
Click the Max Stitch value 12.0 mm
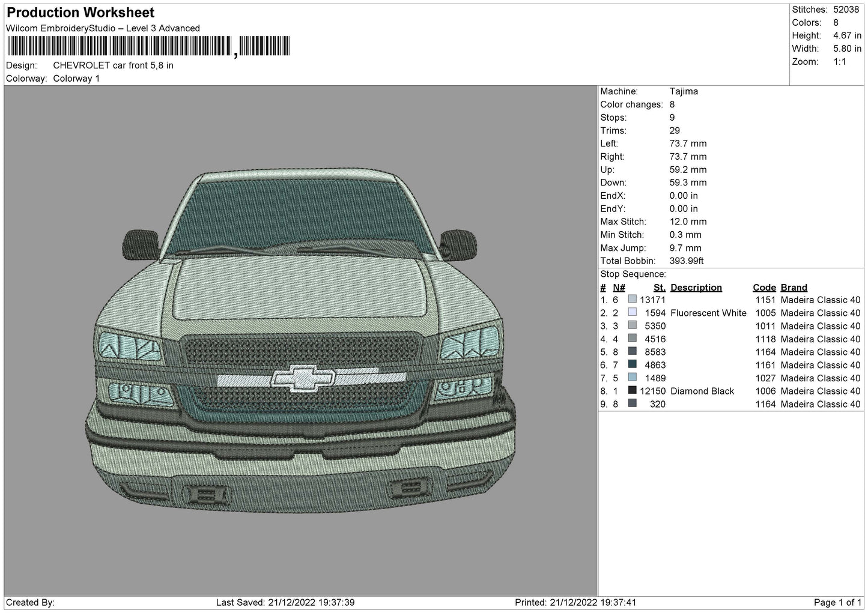[688, 222]
